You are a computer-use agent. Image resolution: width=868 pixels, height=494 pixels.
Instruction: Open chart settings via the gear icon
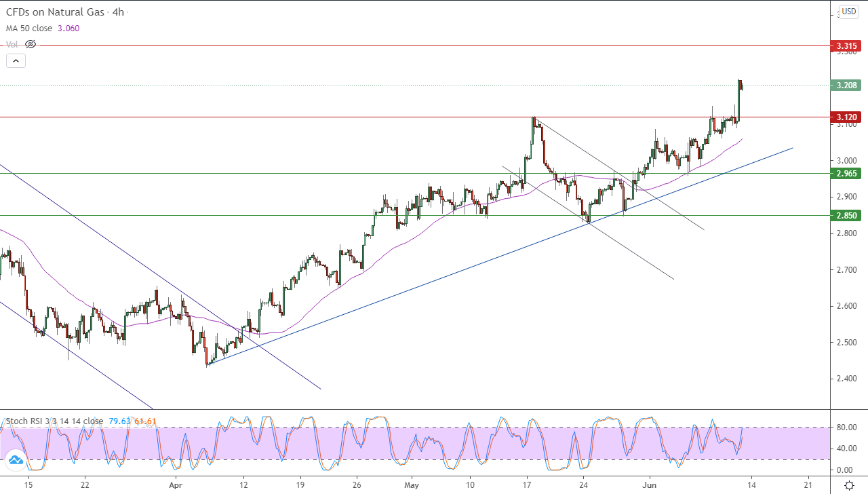(x=849, y=485)
